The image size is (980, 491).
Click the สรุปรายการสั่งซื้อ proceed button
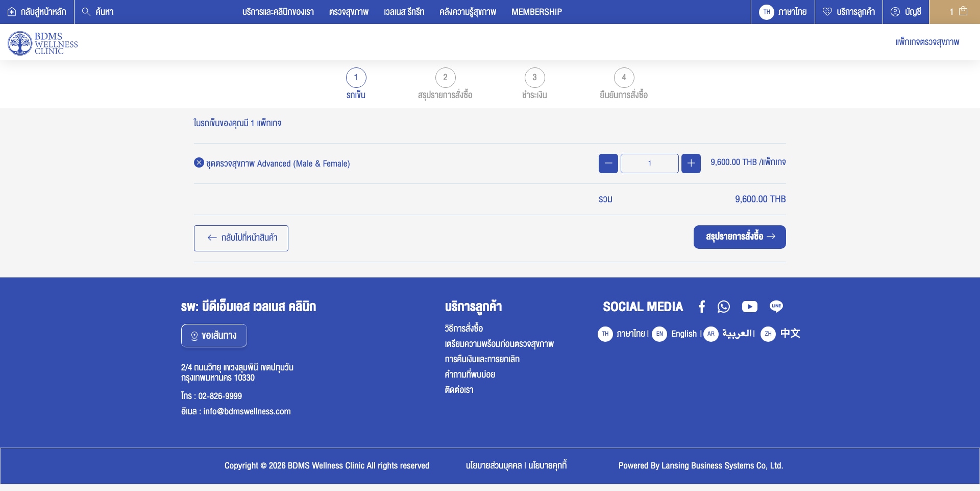(x=740, y=237)
